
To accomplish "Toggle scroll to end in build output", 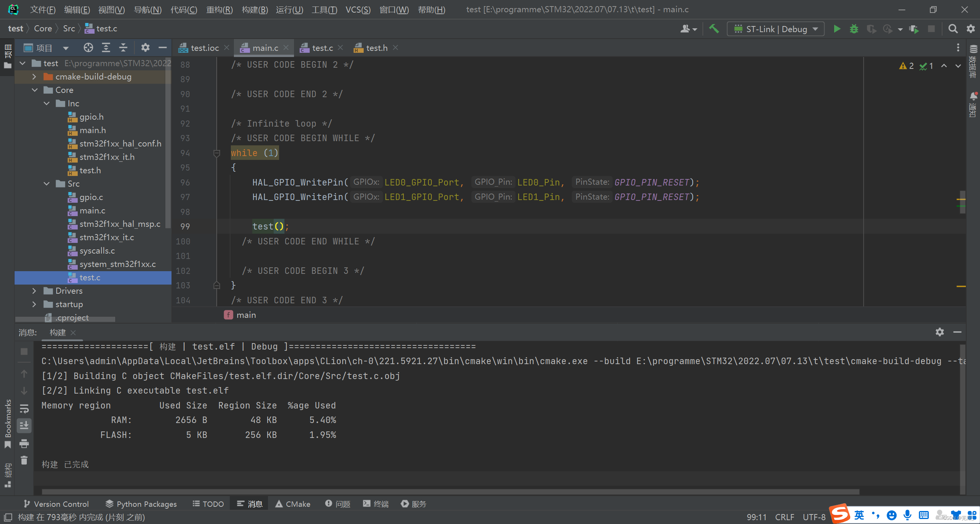I will [x=24, y=426].
